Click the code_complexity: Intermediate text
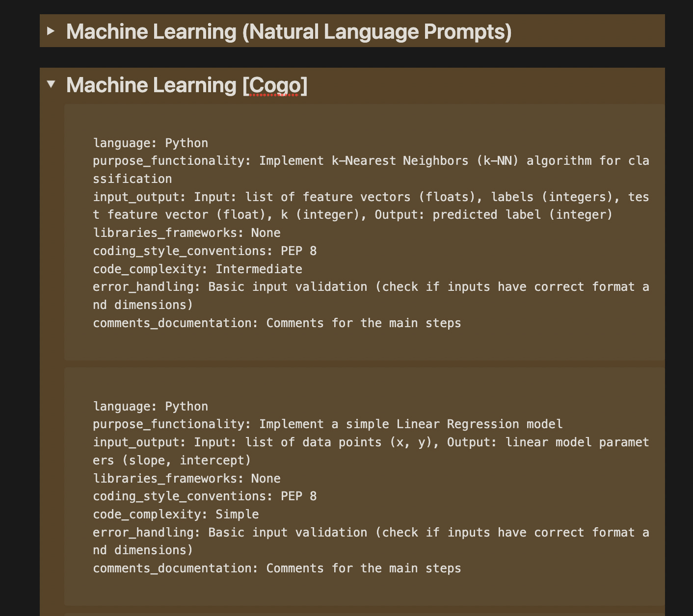 tap(197, 269)
